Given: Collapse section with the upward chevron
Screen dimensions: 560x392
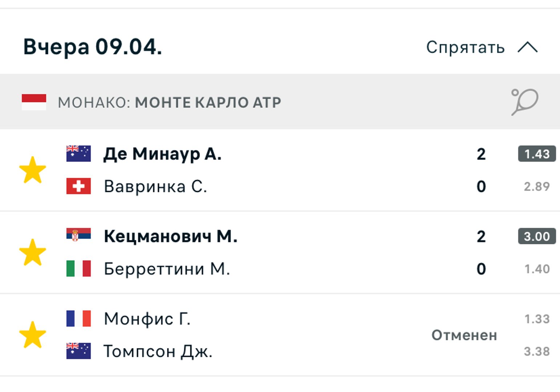Looking at the screenshot, I should pyautogui.click(x=528, y=47).
